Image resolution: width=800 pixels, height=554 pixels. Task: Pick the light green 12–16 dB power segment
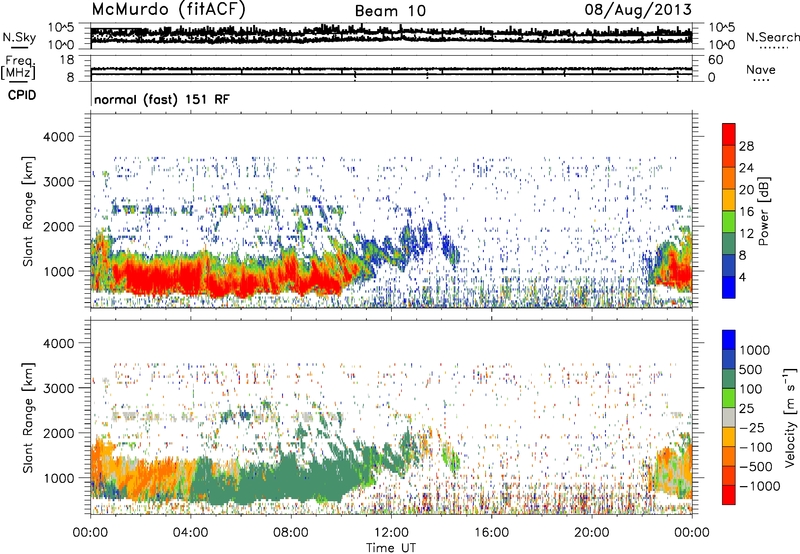pyautogui.click(x=729, y=222)
